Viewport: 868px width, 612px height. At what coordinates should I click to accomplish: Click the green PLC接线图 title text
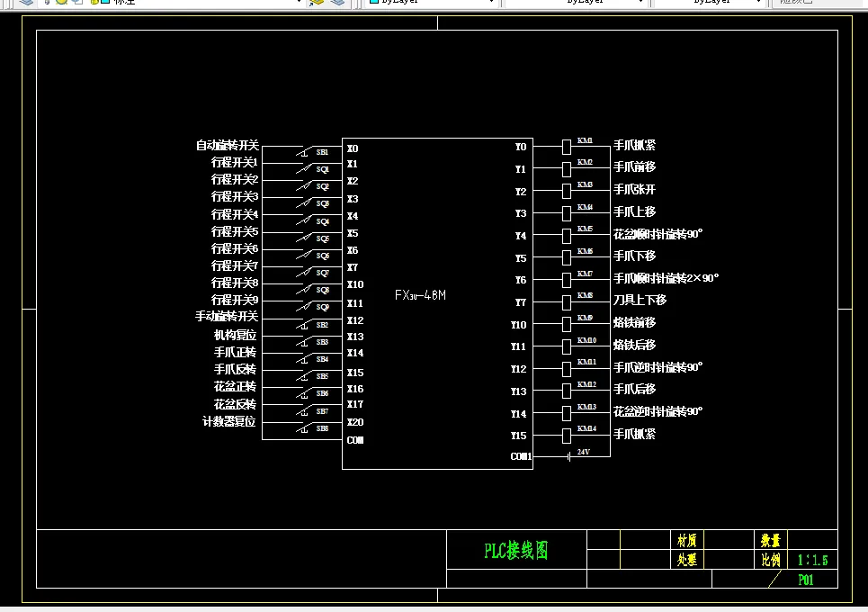point(516,551)
